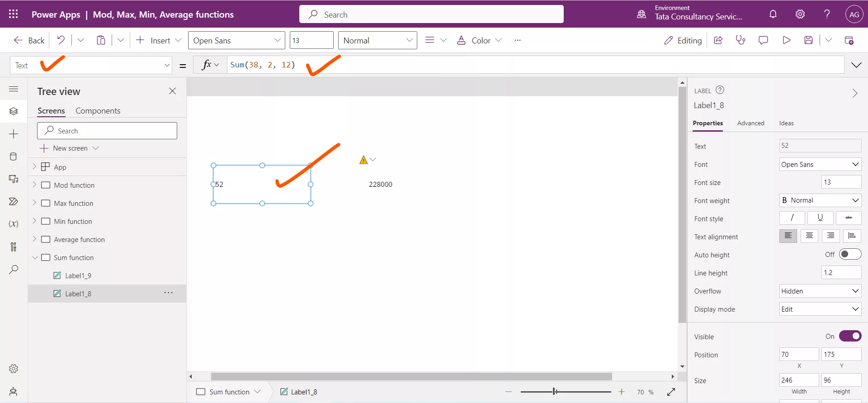The width and height of the screenshot is (868, 403).
Task: Open the more options ellipsis in toolbar
Action: coord(518,40)
